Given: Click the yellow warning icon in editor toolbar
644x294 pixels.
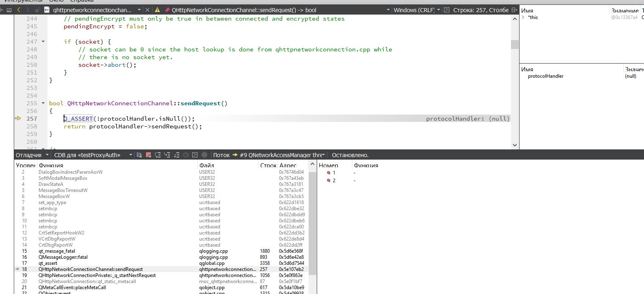Looking at the screenshot, I should pyautogui.click(x=157, y=10).
